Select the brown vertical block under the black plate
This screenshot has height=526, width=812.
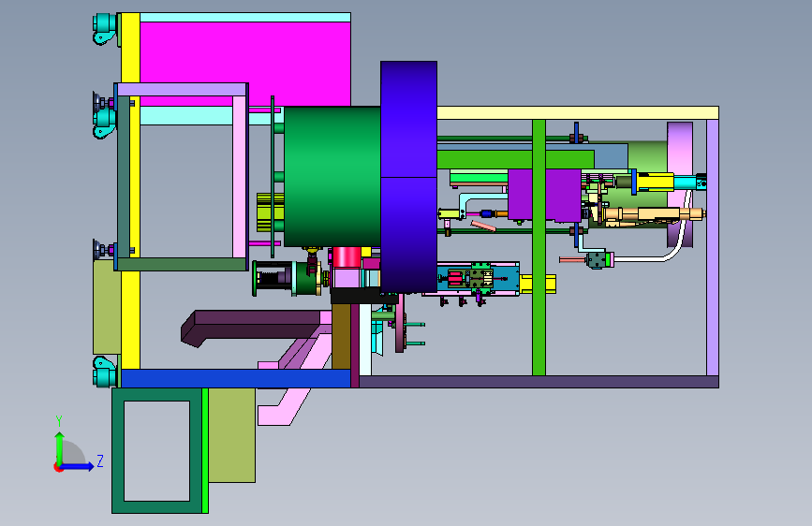(x=341, y=337)
